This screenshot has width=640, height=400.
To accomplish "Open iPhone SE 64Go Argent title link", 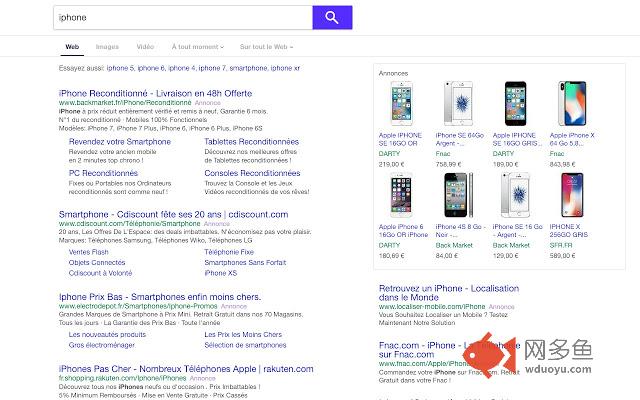I will pos(460,139).
